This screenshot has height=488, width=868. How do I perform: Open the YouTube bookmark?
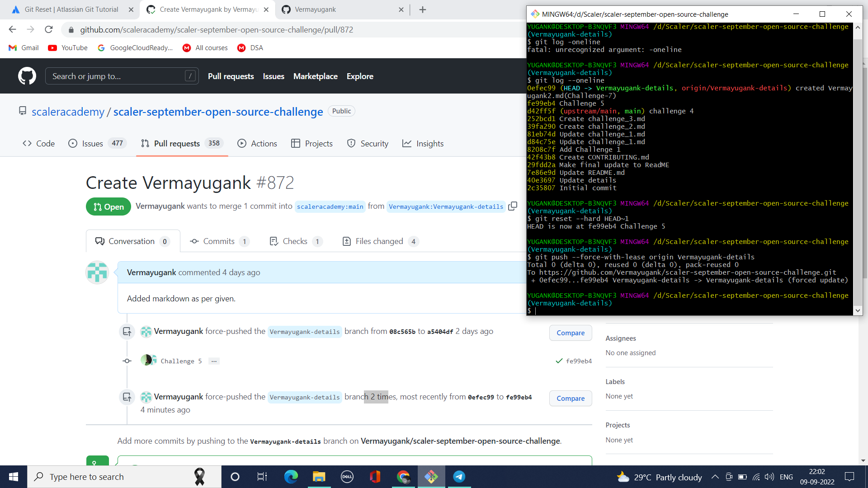pos(67,47)
